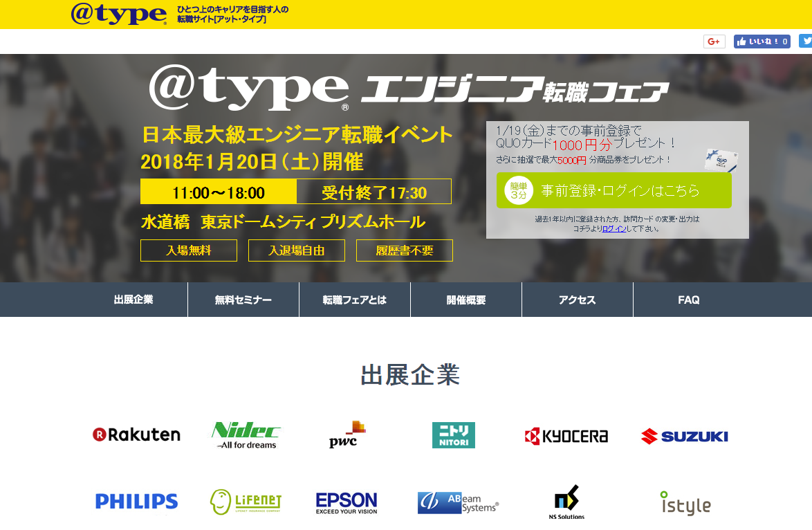This screenshot has height=530, width=812.
Task: Click the header tagline ひとつ上のキャリアを目指す人の
Action: pos(233,9)
